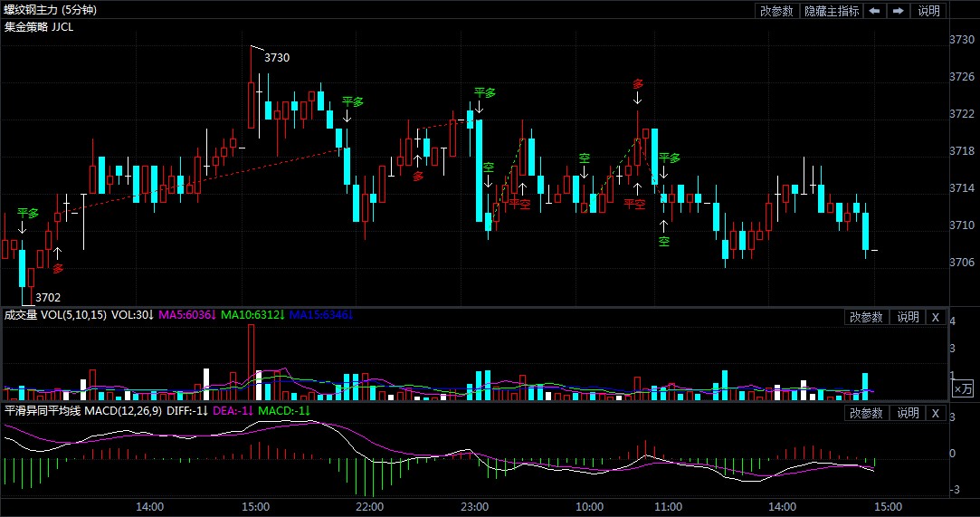Click the left arrow in top toolbar

pos(874,11)
